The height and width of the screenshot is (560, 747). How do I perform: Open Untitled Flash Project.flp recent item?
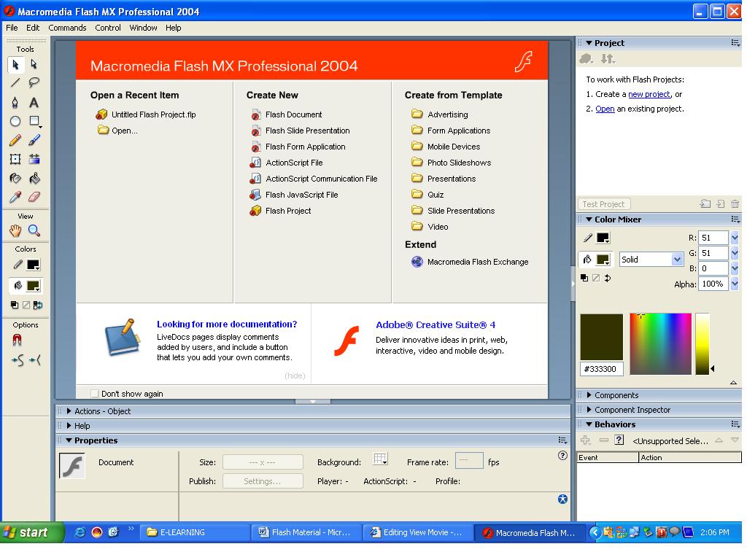click(x=146, y=114)
